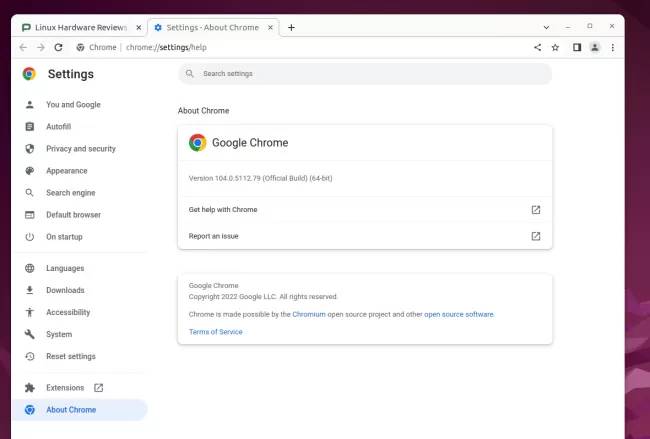Image resolution: width=650 pixels, height=439 pixels.
Task: Click the Terms of Service link
Action: (215, 332)
